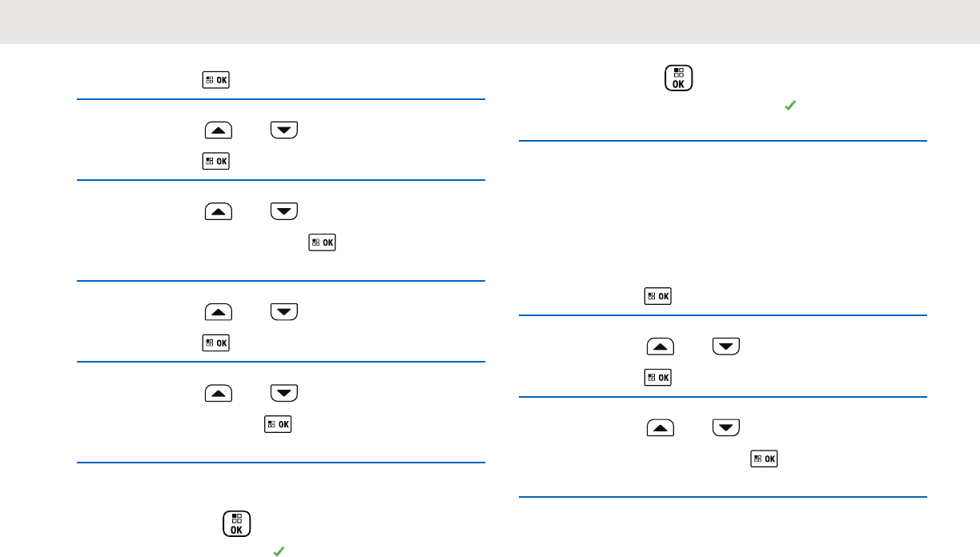Click the green checkmark in the right column
This screenshot has width=980, height=557.
click(x=789, y=106)
